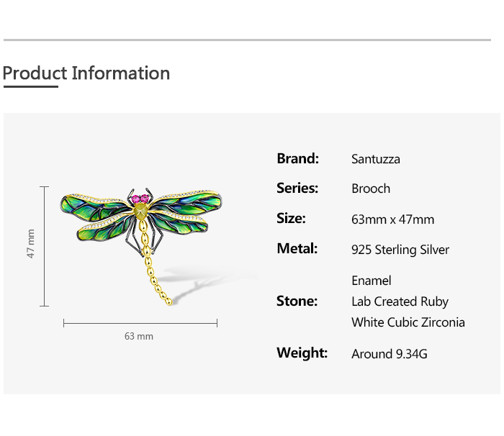
Task: Click the 63mm x 47mm size value
Action: click(x=392, y=219)
